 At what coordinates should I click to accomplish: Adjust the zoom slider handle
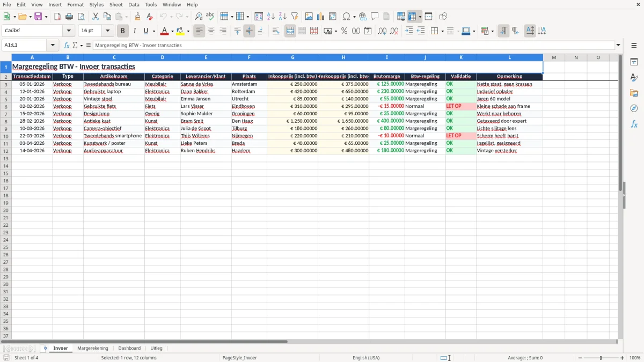coord(601,358)
